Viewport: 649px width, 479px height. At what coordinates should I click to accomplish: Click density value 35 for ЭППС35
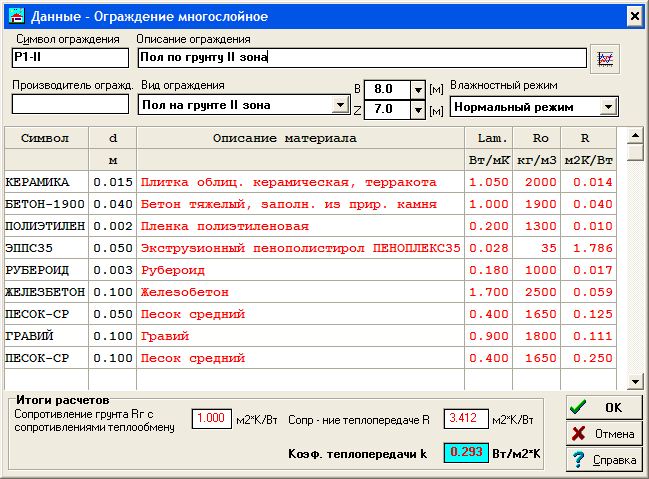[537, 248]
